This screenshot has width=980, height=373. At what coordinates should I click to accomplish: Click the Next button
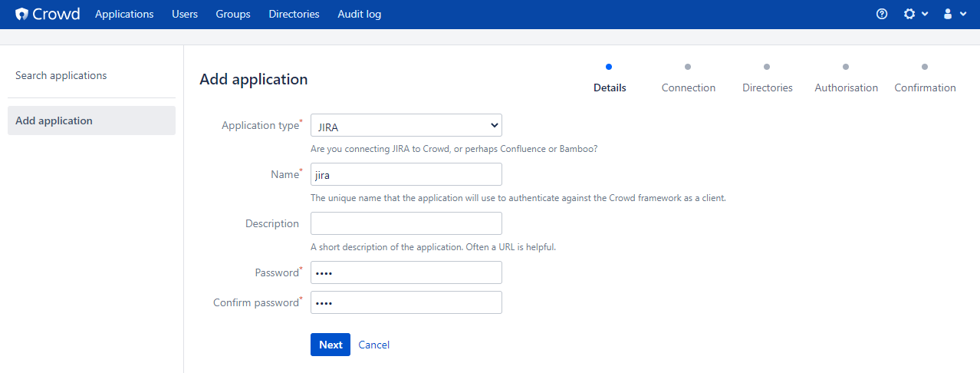[x=331, y=345]
